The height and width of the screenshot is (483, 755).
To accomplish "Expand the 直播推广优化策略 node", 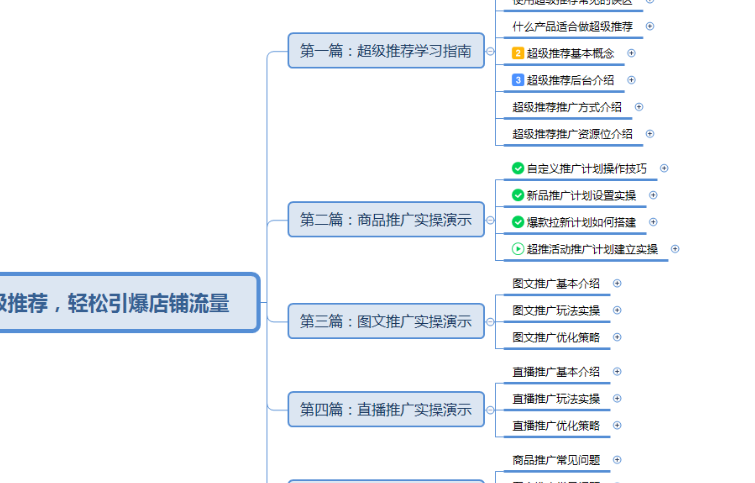I will (617, 425).
